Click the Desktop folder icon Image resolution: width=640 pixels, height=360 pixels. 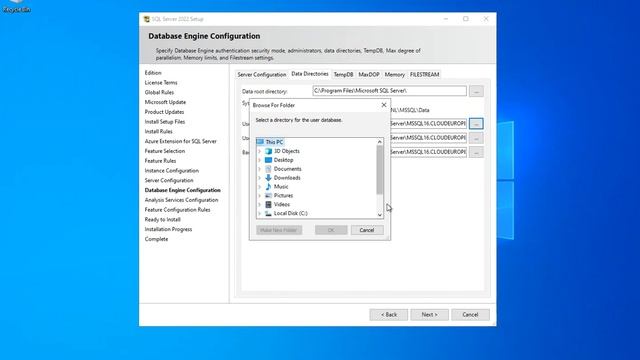pyautogui.click(x=268, y=160)
